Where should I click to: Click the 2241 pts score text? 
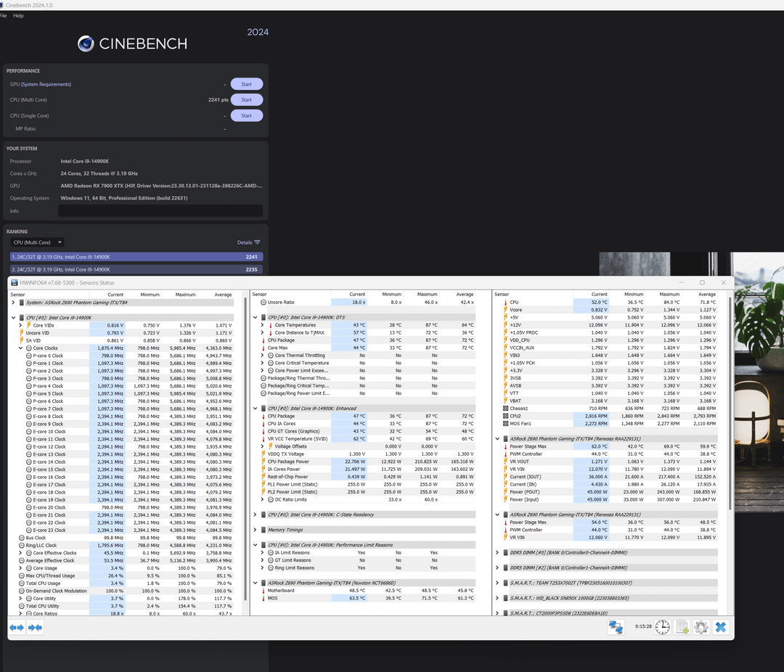[218, 99]
